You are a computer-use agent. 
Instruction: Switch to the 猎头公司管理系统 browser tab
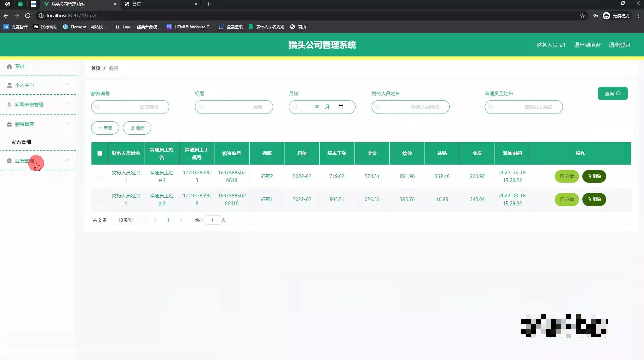(x=80, y=4)
